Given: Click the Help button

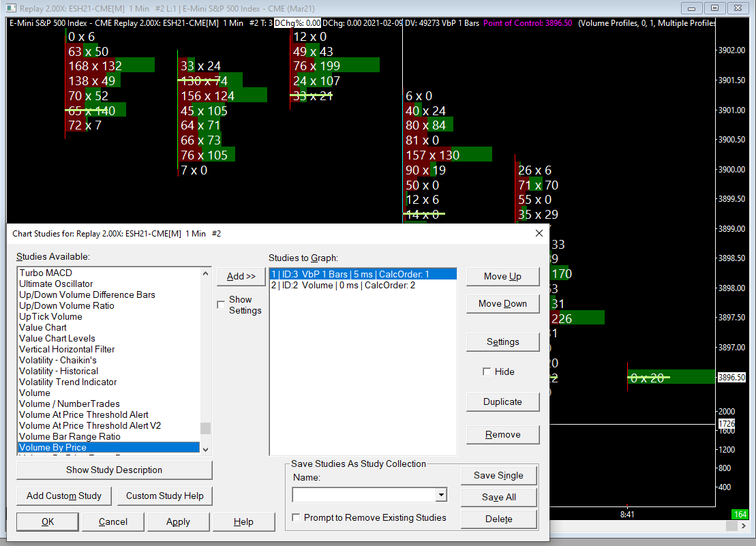Looking at the screenshot, I should 243,522.
